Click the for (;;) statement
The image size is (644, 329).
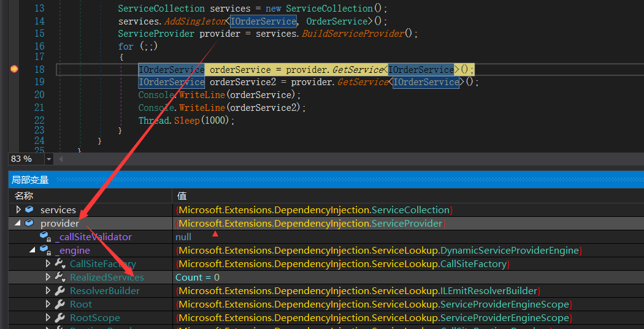(138, 47)
